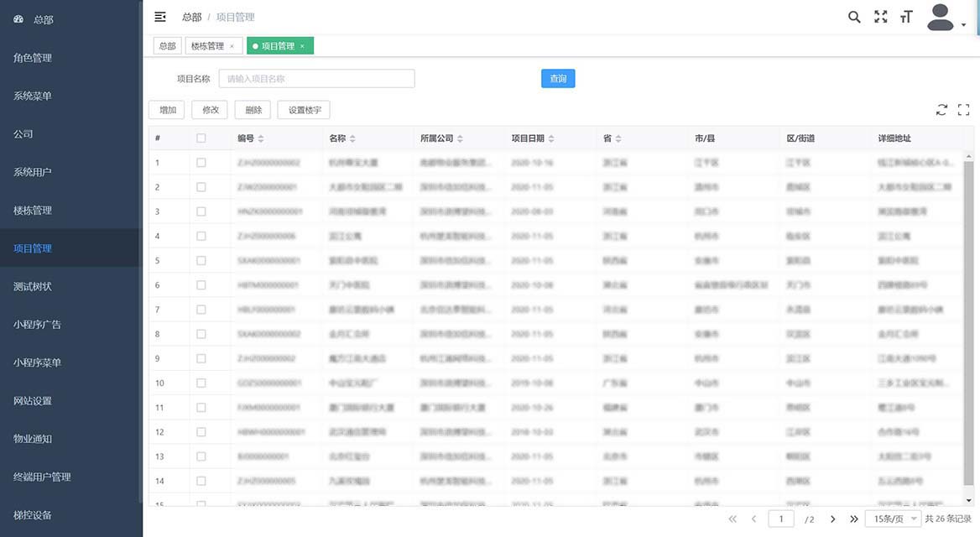Click the refresh table icon
The image size is (980, 537).
941,110
